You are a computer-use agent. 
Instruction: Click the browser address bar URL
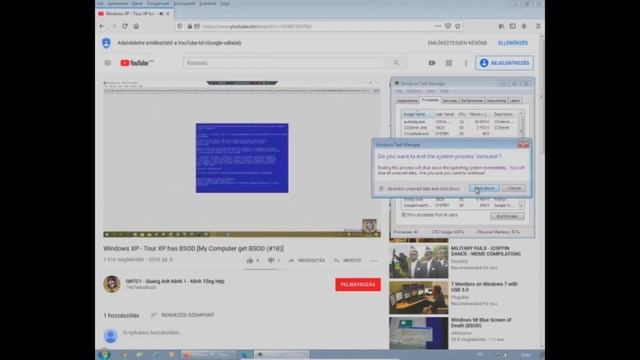257,26
